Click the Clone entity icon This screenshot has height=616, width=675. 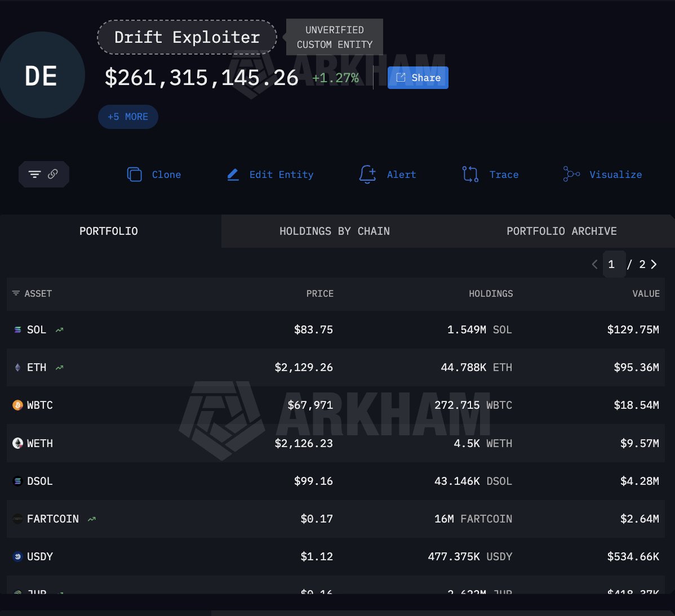pos(134,174)
